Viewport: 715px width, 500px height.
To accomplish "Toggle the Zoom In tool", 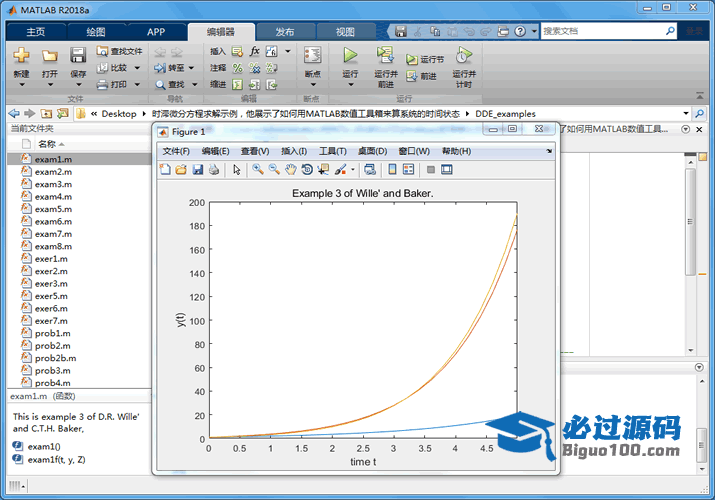I will (x=258, y=170).
